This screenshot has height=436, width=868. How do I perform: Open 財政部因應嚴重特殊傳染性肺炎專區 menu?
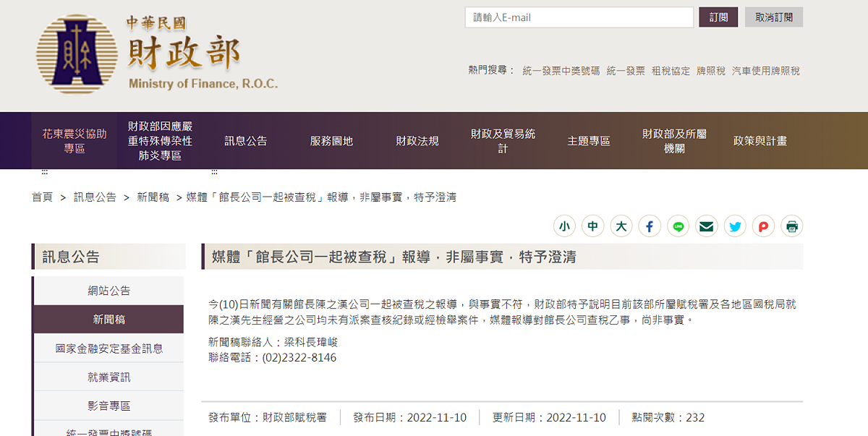click(160, 141)
